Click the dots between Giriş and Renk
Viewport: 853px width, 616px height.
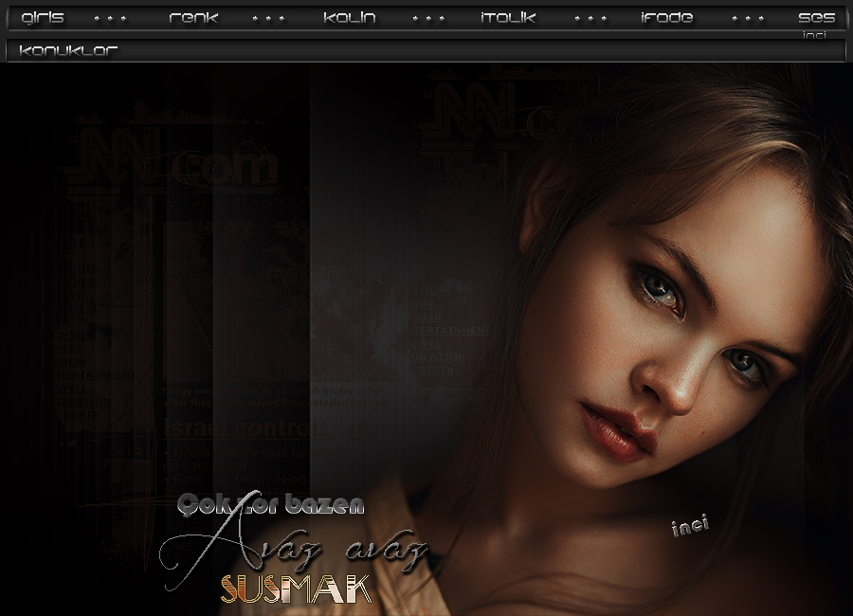pyautogui.click(x=110, y=18)
